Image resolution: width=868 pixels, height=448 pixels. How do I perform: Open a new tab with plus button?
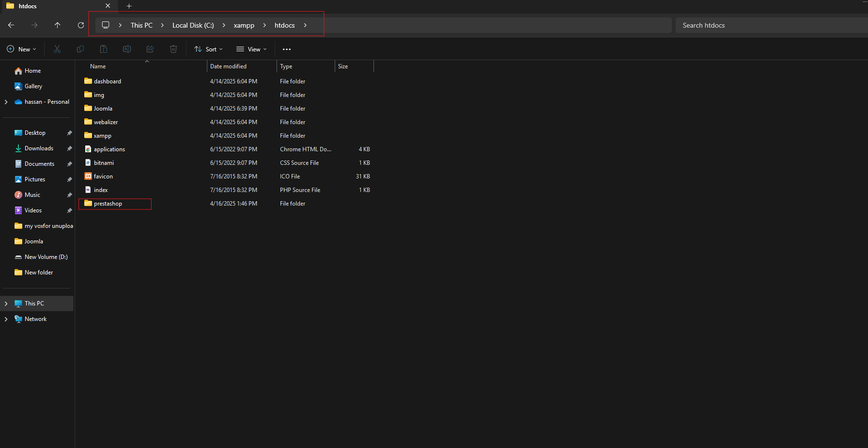[129, 6]
